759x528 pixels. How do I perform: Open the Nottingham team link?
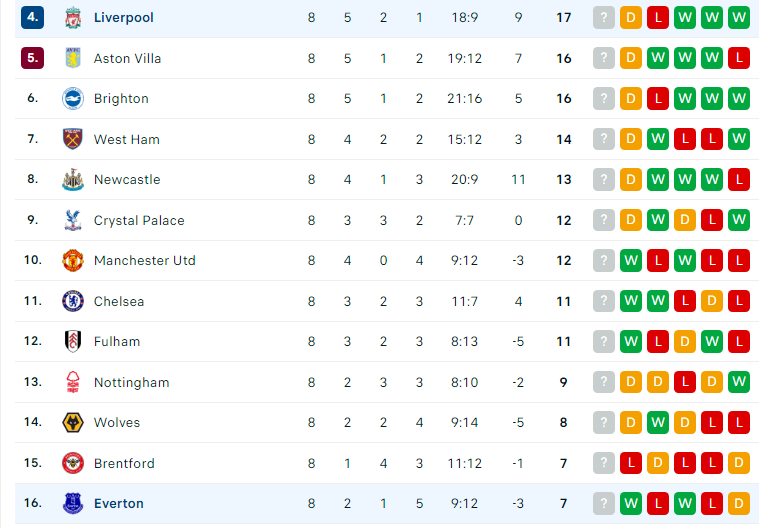[131, 382]
